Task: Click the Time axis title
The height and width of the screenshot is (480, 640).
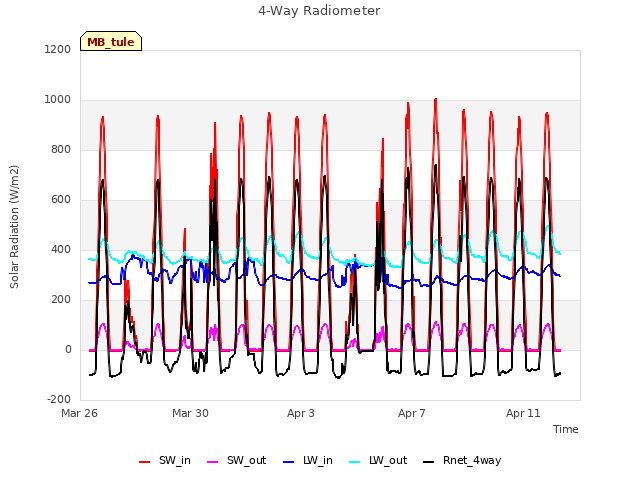Action: [566, 429]
